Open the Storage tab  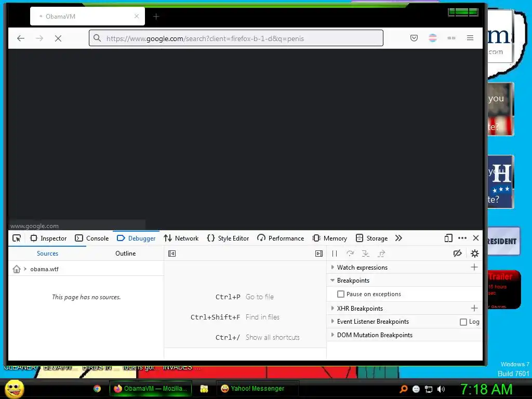tap(372, 238)
